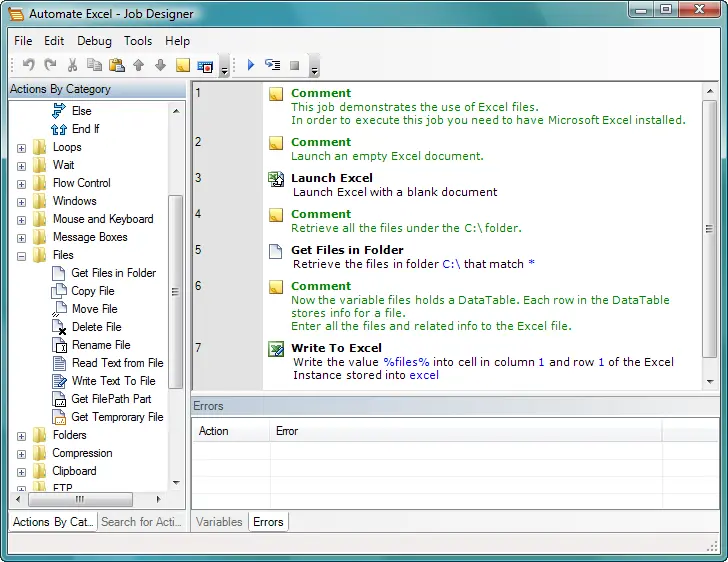Click the Action column header
The height and width of the screenshot is (562, 728).
pos(231,431)
